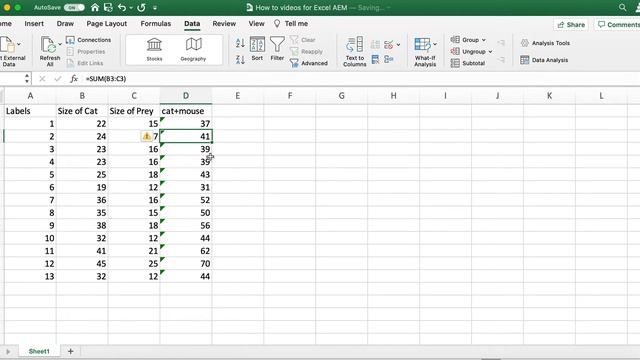The image size is (640, 360).
Task: Open the Insert ribbon tab
Action: tap(34, 24)
